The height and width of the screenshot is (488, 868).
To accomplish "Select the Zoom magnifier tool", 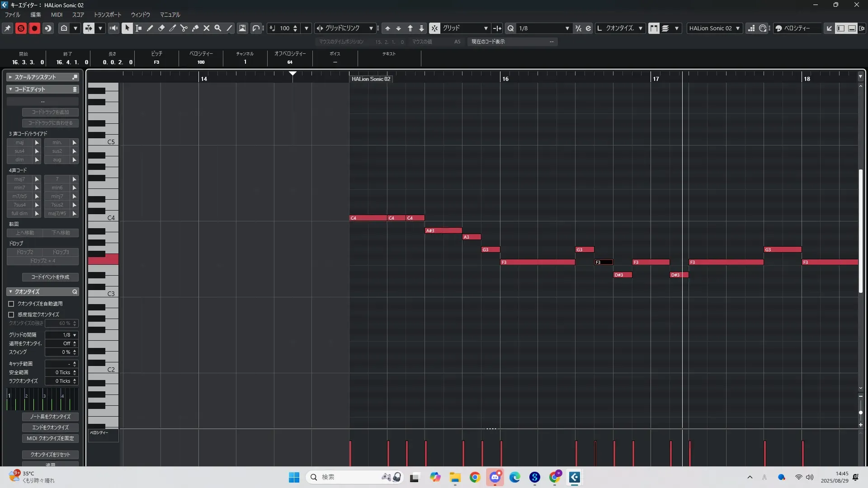I will pos(218,28).
